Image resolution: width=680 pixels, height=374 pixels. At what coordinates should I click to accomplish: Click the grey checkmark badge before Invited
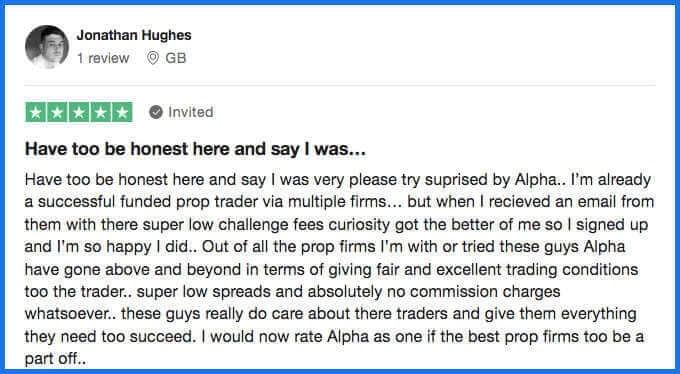156,112
